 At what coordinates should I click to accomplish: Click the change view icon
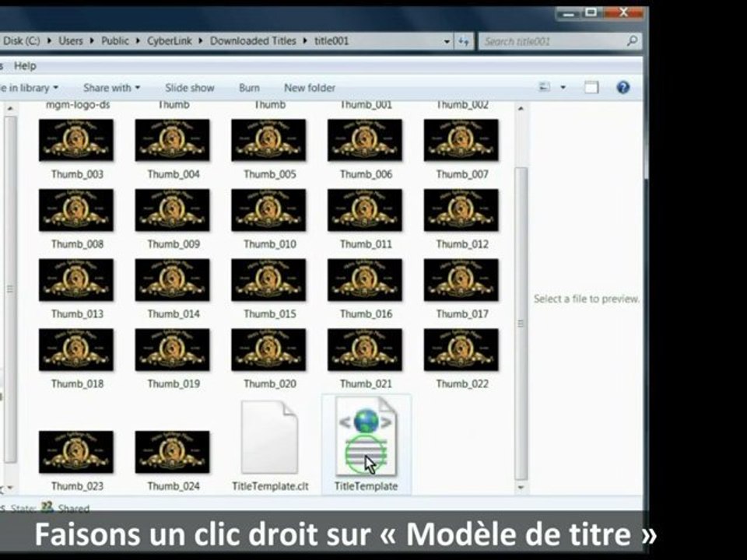(544, 87)
